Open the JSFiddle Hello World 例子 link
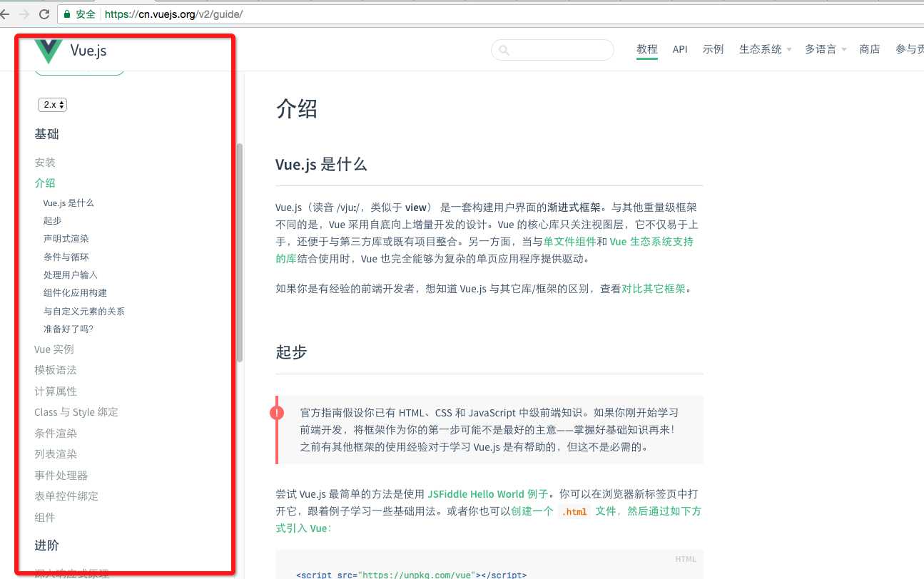The height and width of the screenshot is (579, 924). click(489, 493)
